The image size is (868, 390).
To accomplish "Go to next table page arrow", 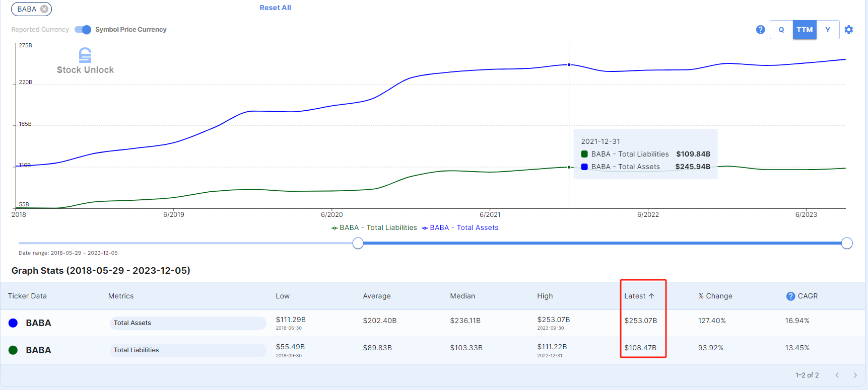I will [x=855, y=375].
